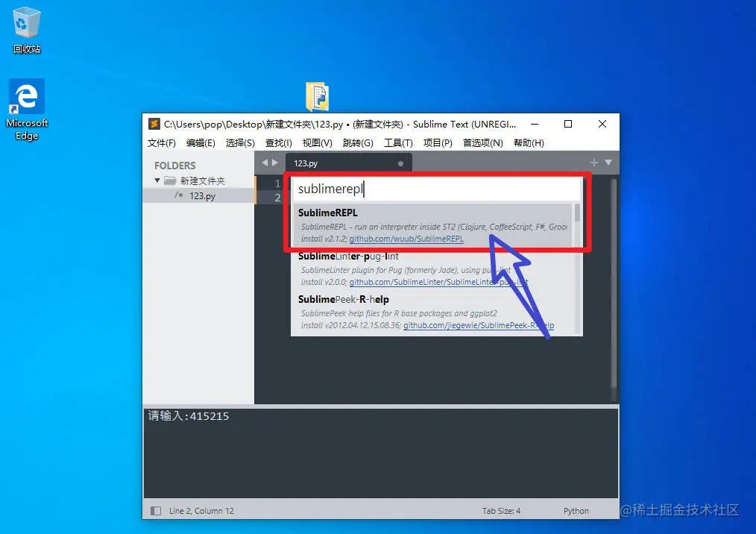Select the SublimeLinter-pug-lint package entry
This screenshot has width=756, height=534.
click(x=432, y=268)
